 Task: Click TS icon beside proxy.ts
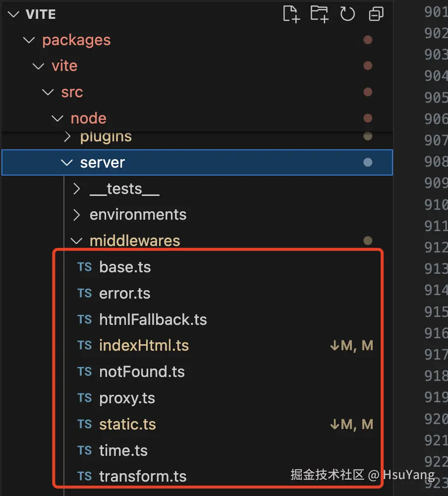tap(85, 398)
